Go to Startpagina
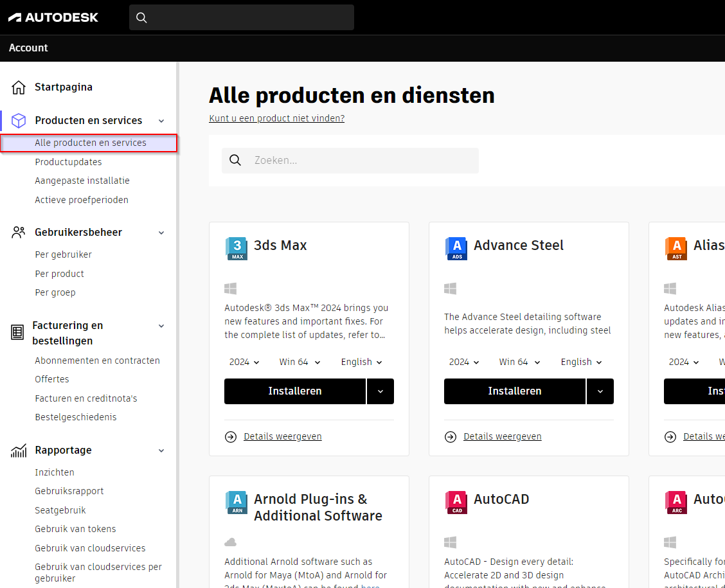The image size is (725, 588). [x=64, y=87]
